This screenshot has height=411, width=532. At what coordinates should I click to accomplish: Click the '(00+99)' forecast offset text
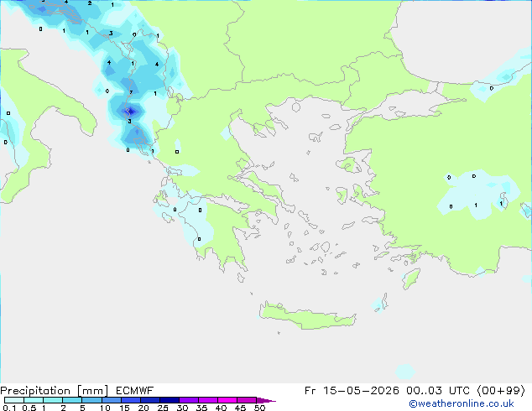[x=501, y=391]
